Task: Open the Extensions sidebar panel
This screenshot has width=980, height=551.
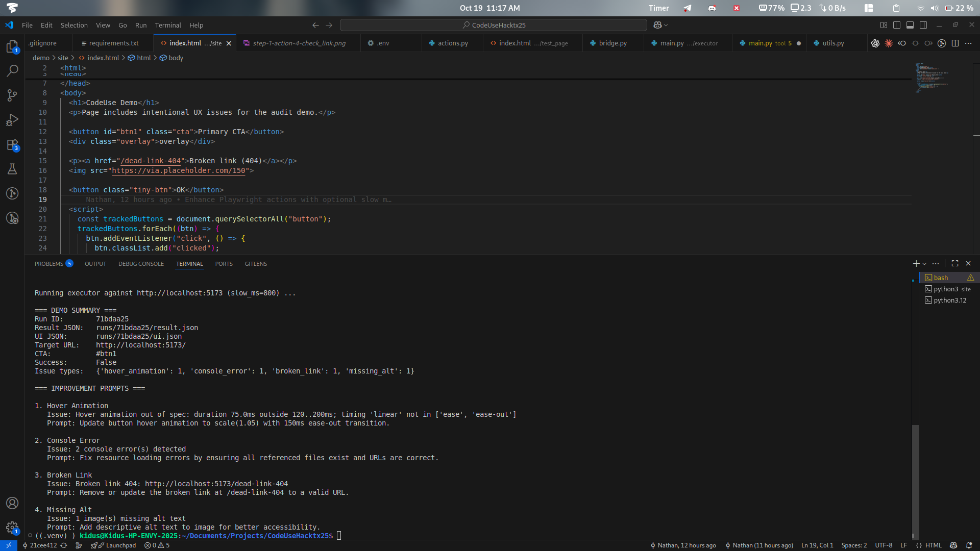Action: coord(12,145)
